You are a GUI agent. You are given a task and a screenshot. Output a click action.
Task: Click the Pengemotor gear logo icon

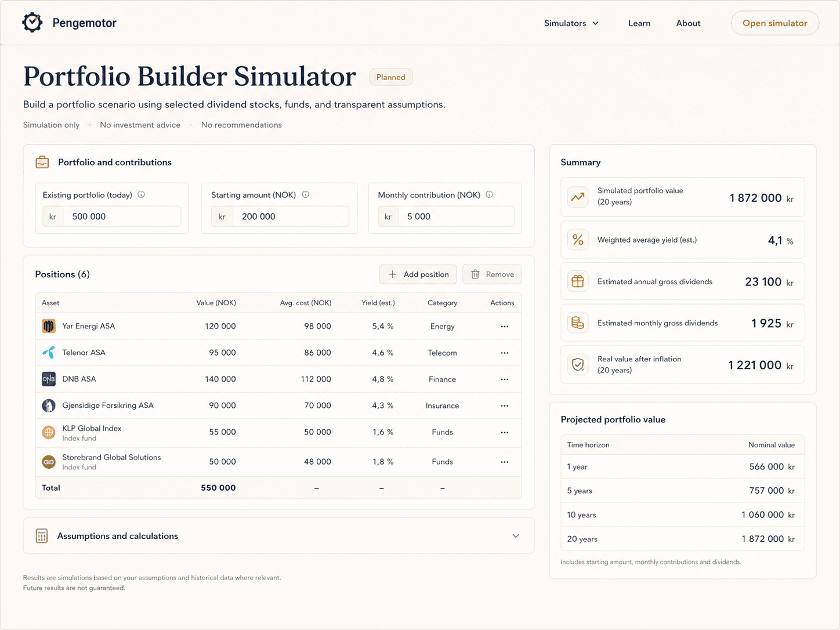click(32, 23)
